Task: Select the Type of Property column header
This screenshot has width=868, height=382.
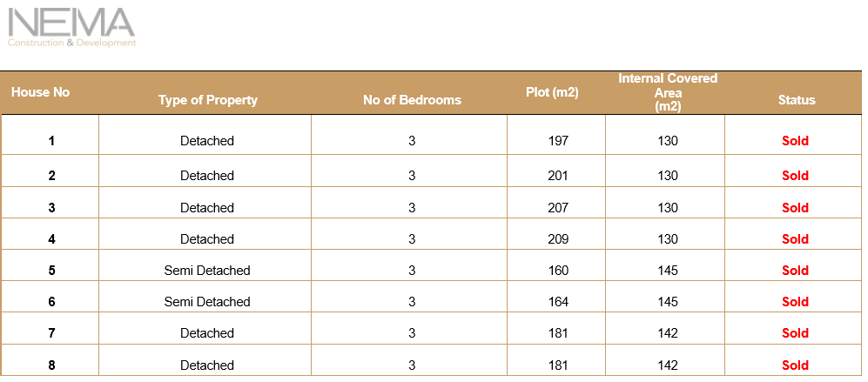Action: [208, 100]
